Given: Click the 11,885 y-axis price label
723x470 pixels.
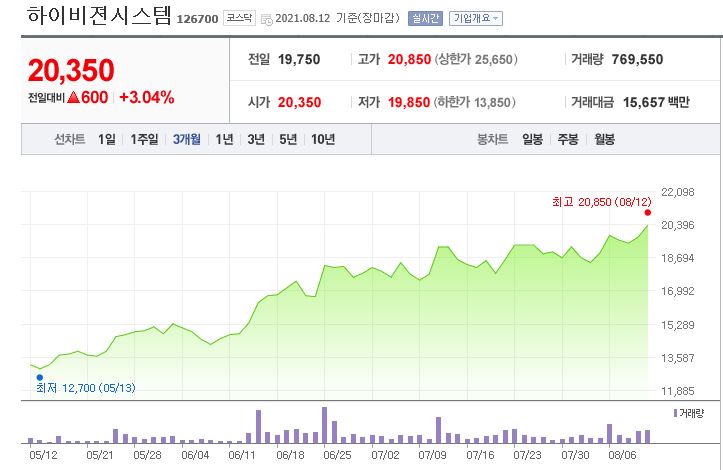Looking at the screenshot, I should coord(677,391).
